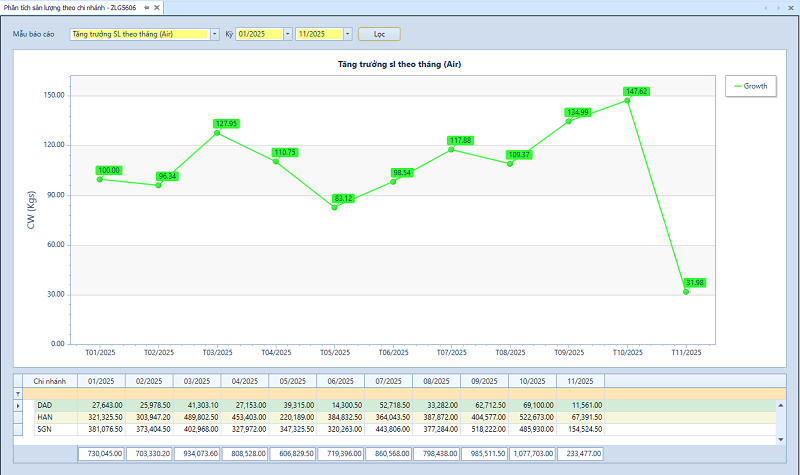
Task: Select the 31.98 data point label
Action: (694, 282)
